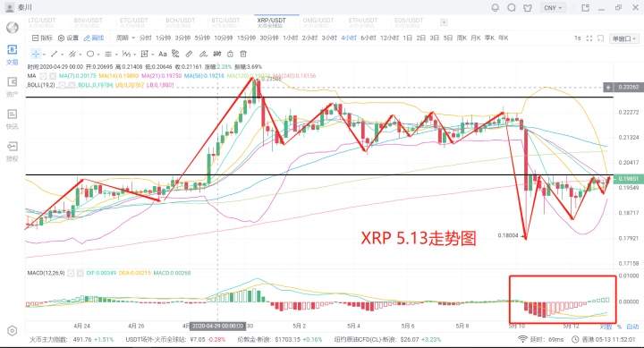Switch to the ETH/USDT tab
644x348 pixels.
(x=363, y=22)
